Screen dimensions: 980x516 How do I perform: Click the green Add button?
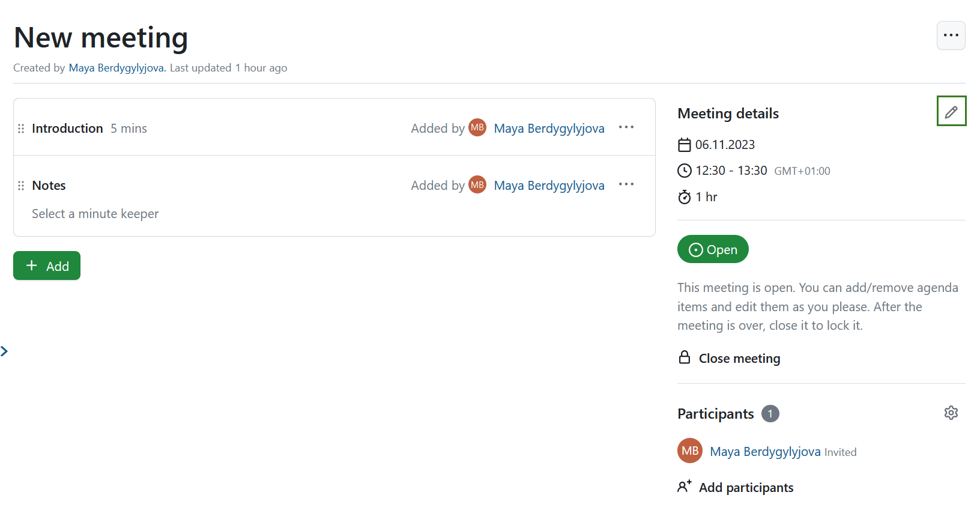pos(47,266)
